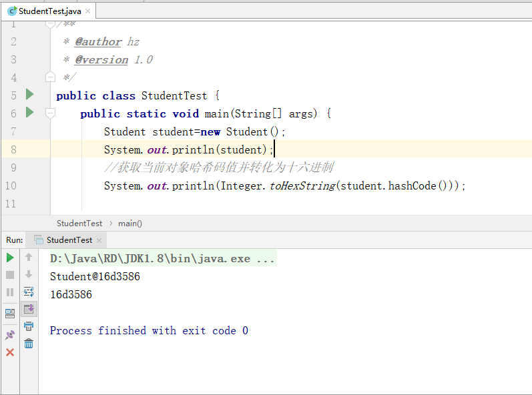Click the standalone 16d3586 output line

(x=71, y=294)
